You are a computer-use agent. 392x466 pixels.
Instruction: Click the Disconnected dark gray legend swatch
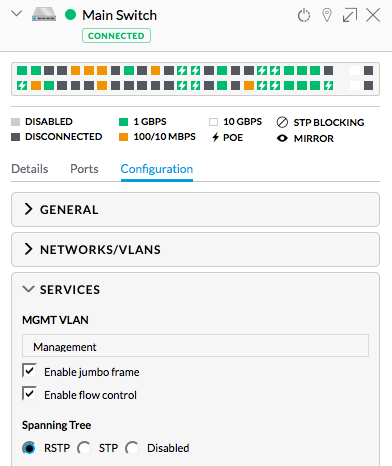[x=15, y=137]
